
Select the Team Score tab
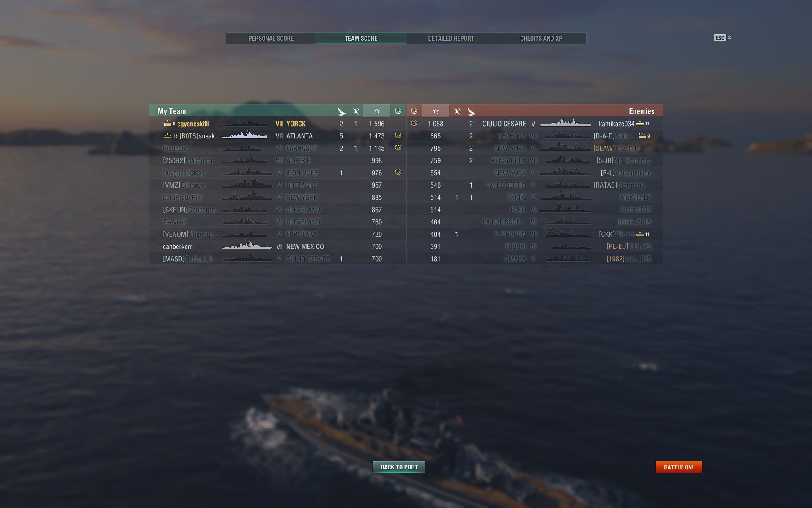click(x=361, y=38)
